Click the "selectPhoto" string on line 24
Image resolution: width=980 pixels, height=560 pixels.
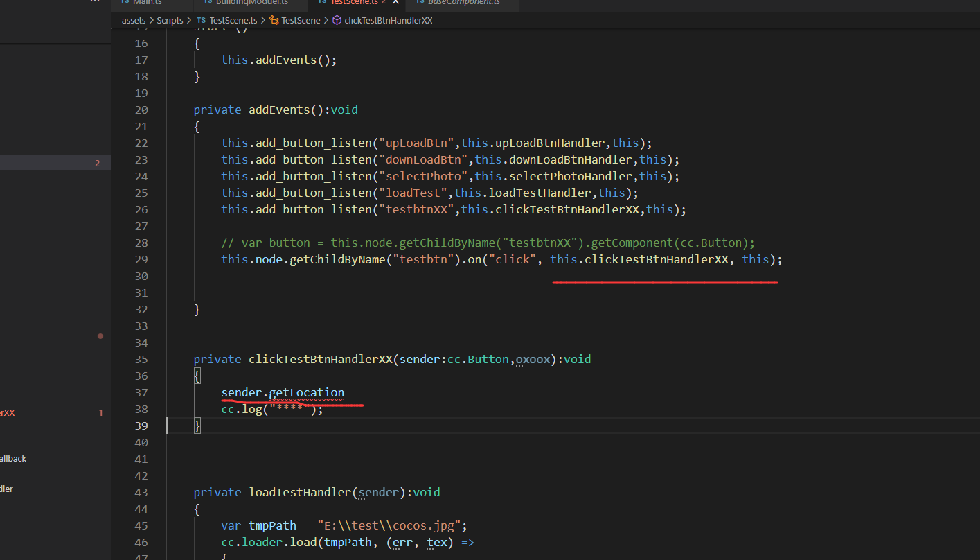[424, 176]
